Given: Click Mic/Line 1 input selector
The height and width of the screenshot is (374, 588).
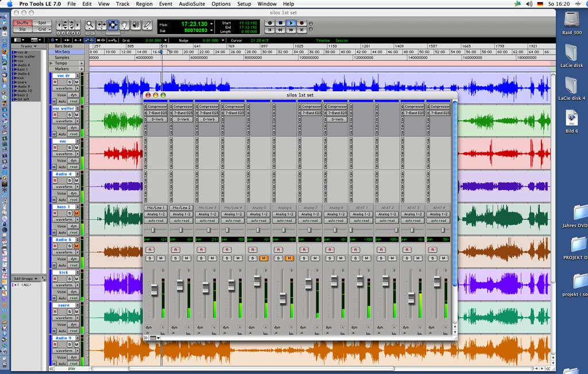Looking at the screenshot, I should click(x=156, y=208).
